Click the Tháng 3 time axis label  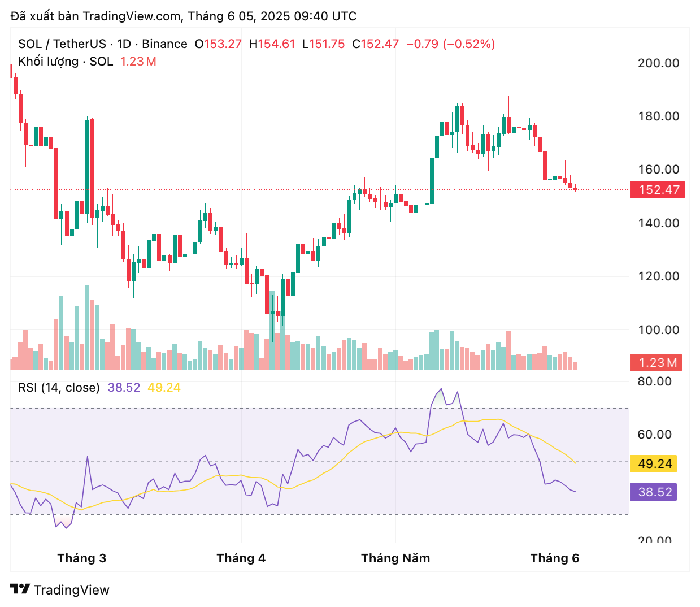click(x=82, y=558)
